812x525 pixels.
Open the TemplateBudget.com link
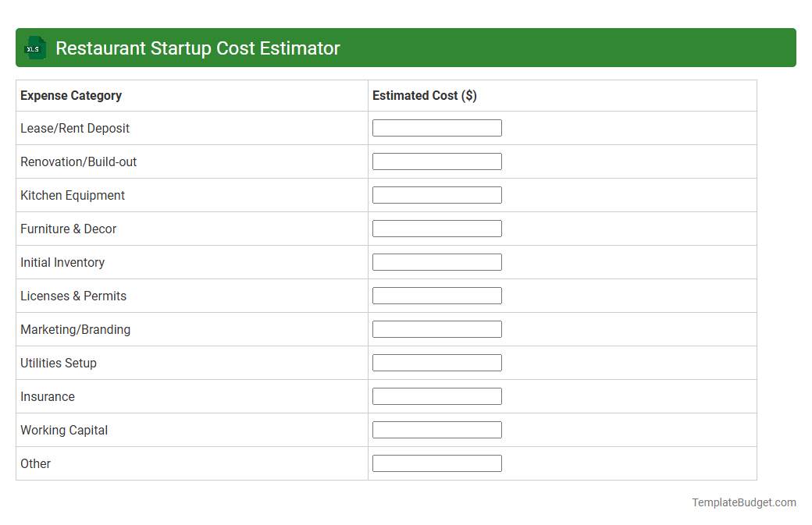[744, 502]
